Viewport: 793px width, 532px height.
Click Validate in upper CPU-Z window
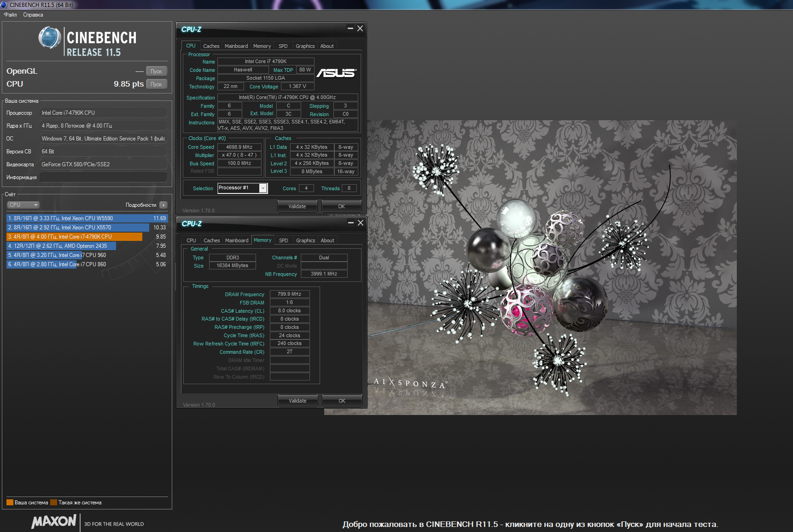click(x=297, y=206)
